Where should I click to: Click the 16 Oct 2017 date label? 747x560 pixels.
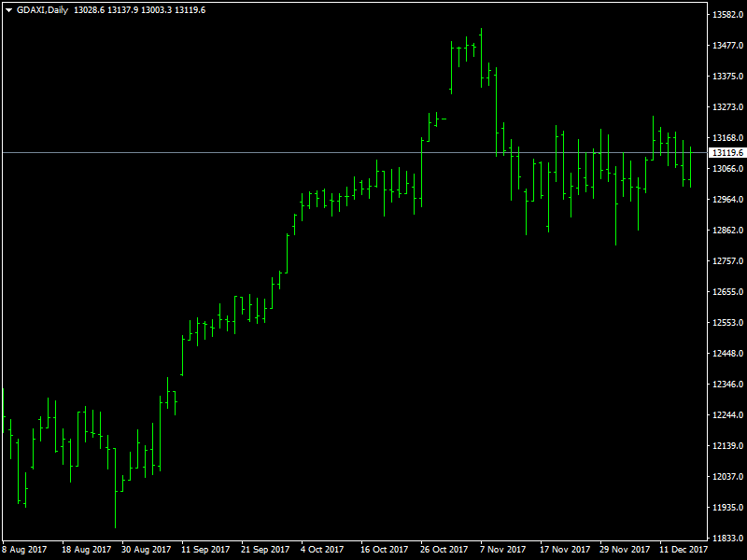tap(385, 550)
